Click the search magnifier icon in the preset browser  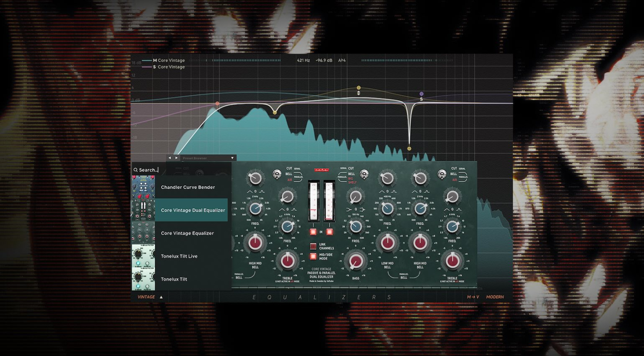click(x=135, y=170)
